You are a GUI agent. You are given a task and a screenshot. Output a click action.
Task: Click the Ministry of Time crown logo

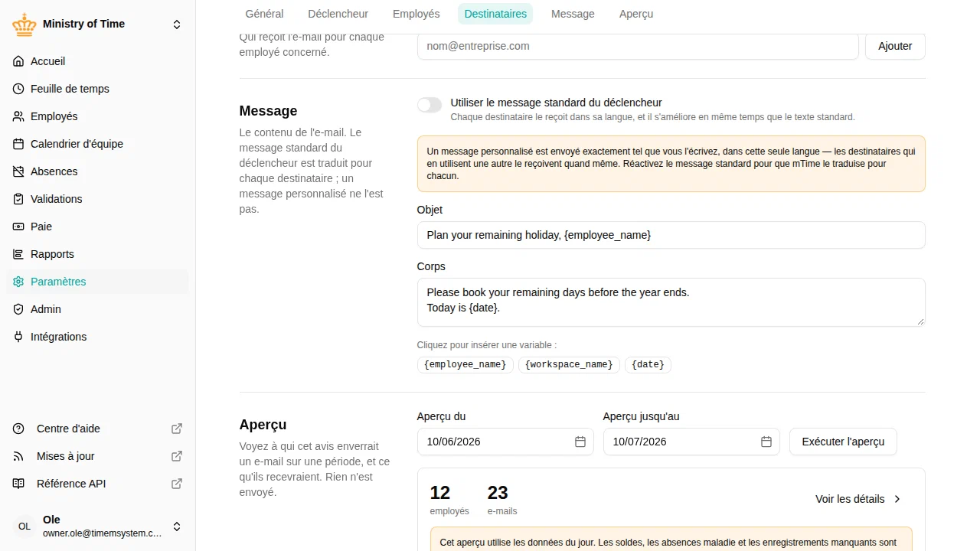tap(24, 24)
